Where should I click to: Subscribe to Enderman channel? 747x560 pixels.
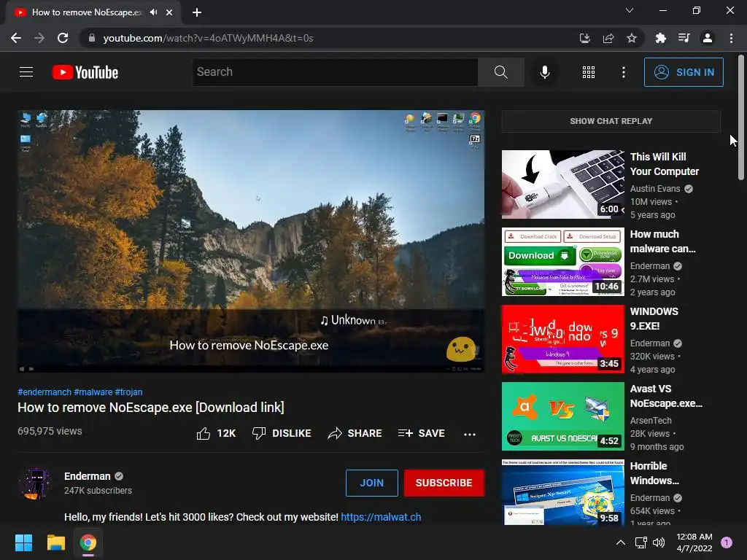(x=444, y=483)
